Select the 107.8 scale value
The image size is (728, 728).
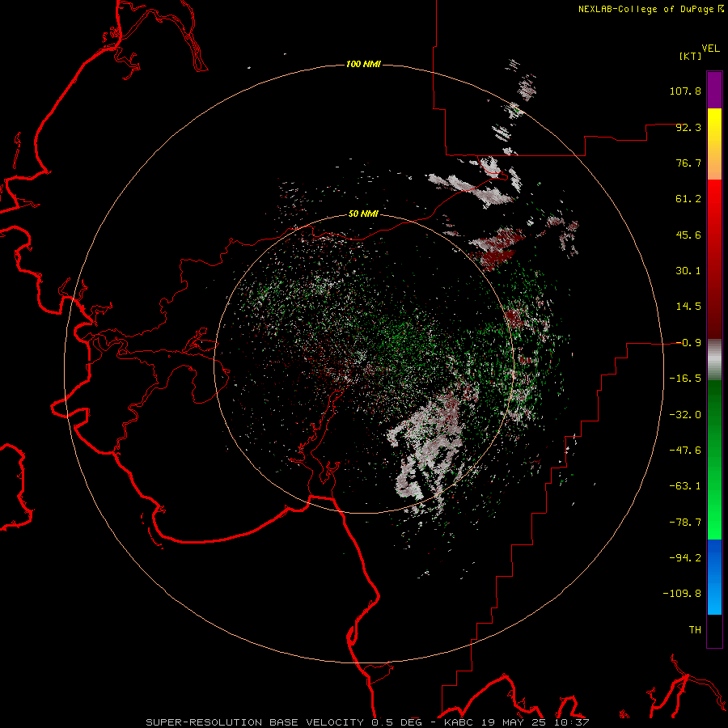(685, 91)
